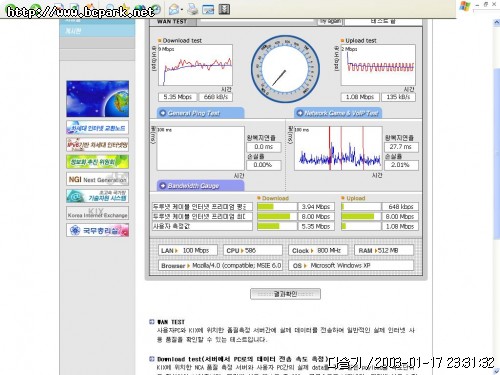Click the media toolbar icon beside Print
This screenshot has height=375, width=500.
(208, 9)
